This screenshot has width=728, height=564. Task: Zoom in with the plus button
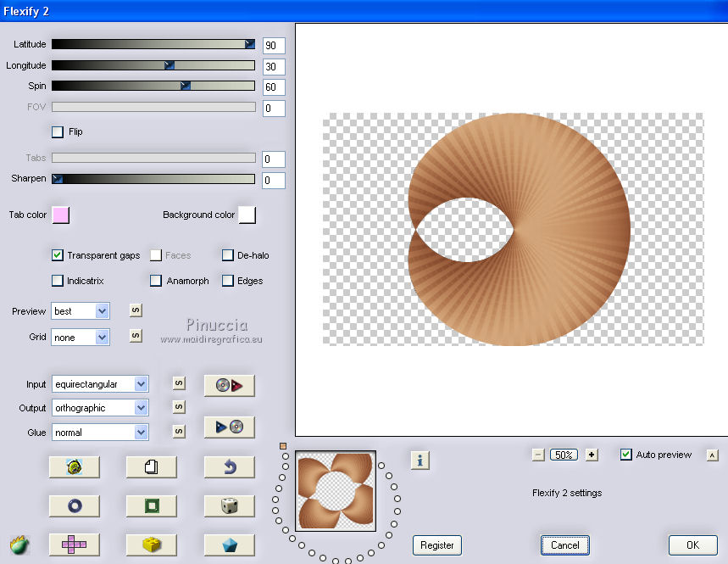pyautogui.click(x=592, y=455)
